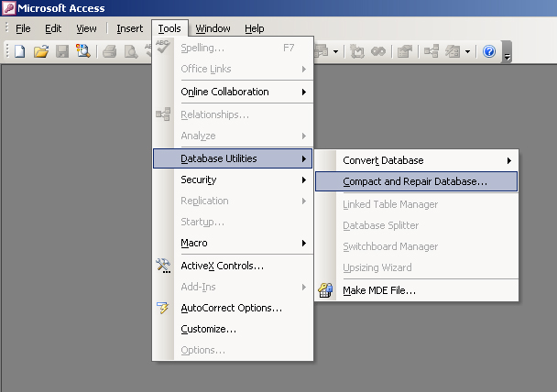
Task: Open the Window menu
Action: coord(213,28)
